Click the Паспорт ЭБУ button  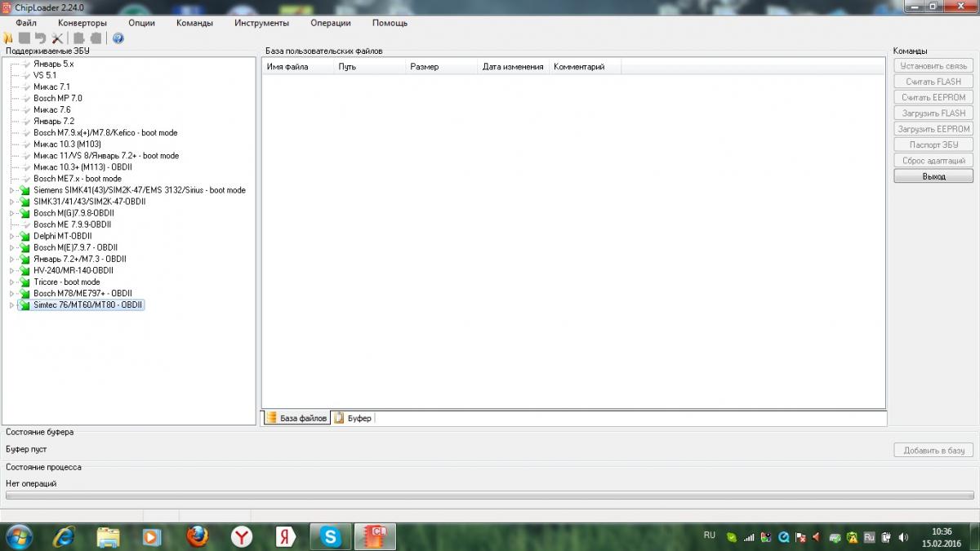click(933, 144)
